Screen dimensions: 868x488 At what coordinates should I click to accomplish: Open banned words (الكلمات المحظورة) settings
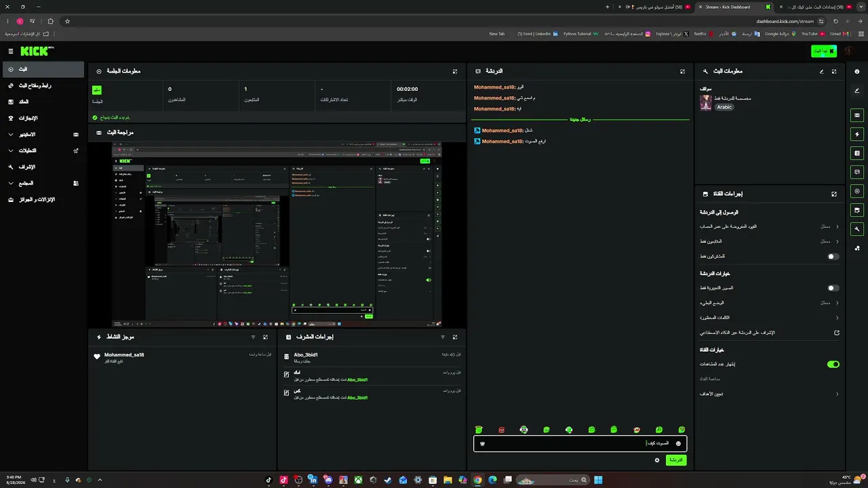pyautogui.click(x=770, y=318)
